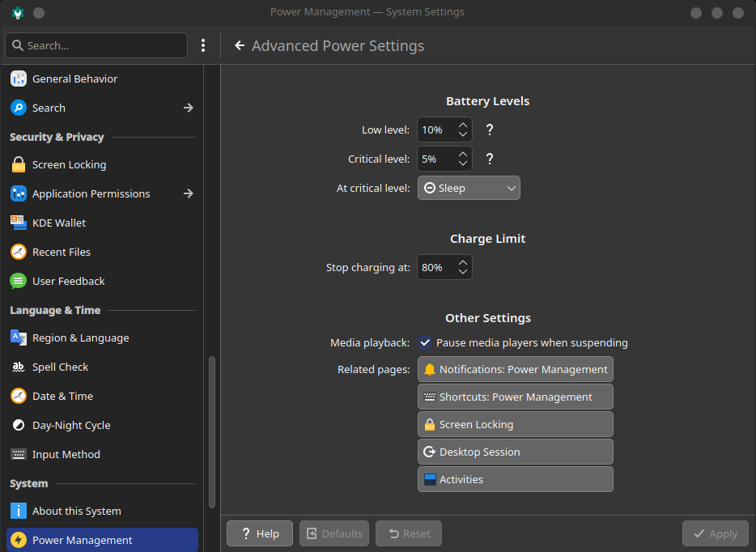Screen dimensions: 756x552
Task: Toggle Pause media players when suspending
Action: coord(425,342)
